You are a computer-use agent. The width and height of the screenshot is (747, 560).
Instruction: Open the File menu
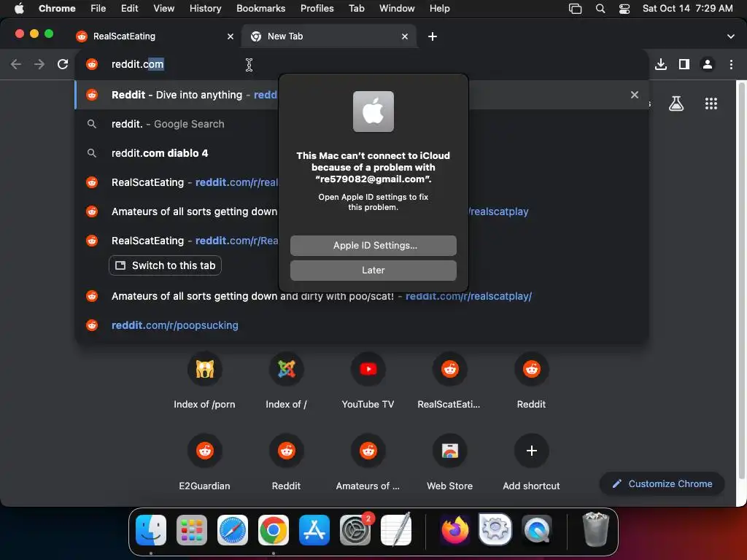pos(98,9)
